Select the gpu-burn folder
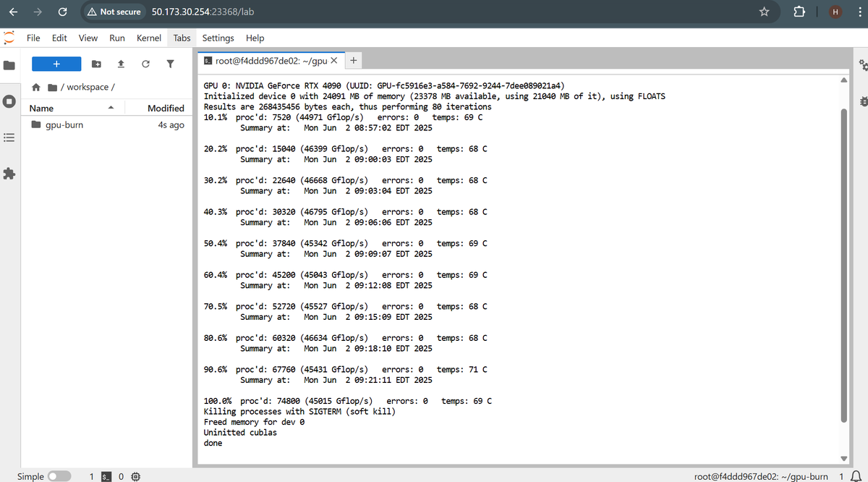The width and height of the screenshot is (868, 482). 108,124
